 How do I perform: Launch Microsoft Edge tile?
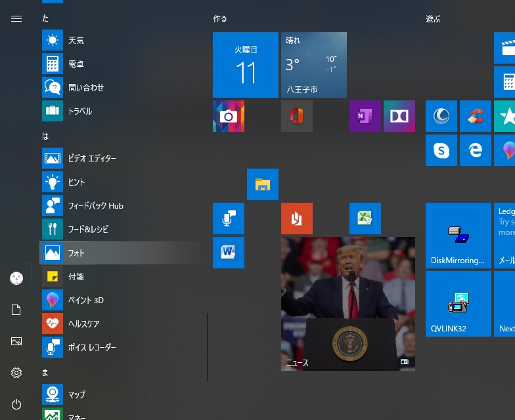(476, 150)
